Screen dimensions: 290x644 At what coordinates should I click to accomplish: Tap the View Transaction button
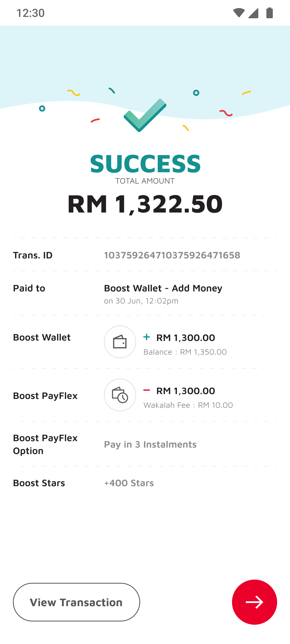[x=76, y=602]
